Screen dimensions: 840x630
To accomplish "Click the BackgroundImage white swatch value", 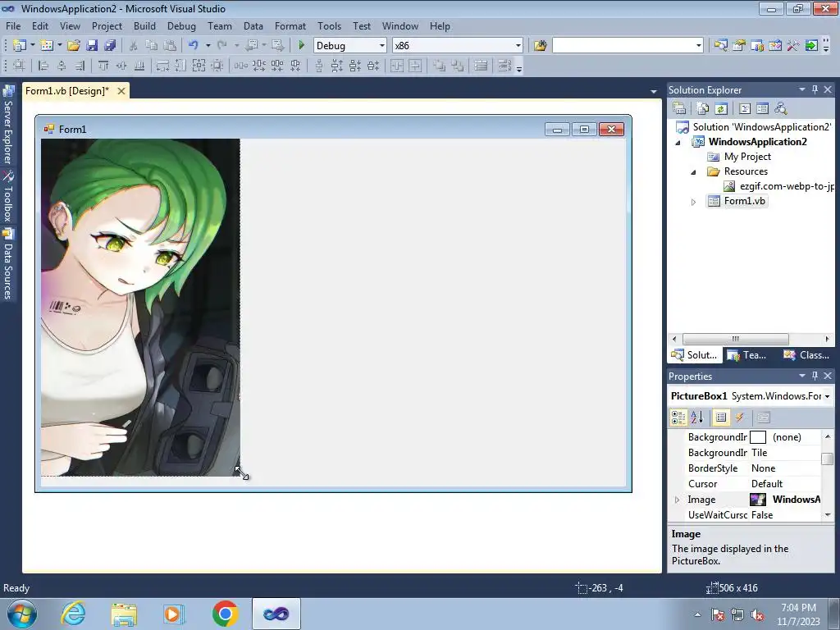I will point(757,437).
